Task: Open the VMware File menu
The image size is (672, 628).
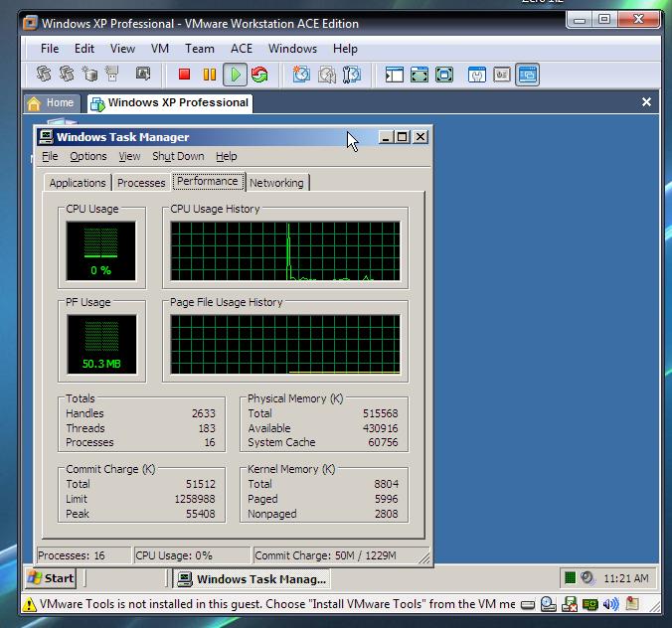Action: pyautogui.click(x=50, y=49)
